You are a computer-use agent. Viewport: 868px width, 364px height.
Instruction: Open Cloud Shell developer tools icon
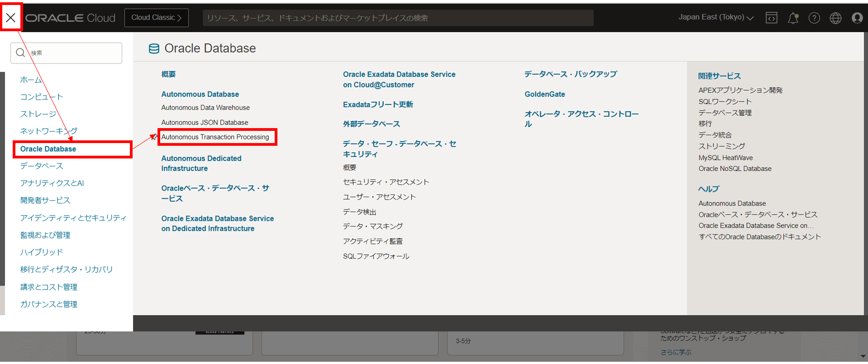tap(772, 18)
